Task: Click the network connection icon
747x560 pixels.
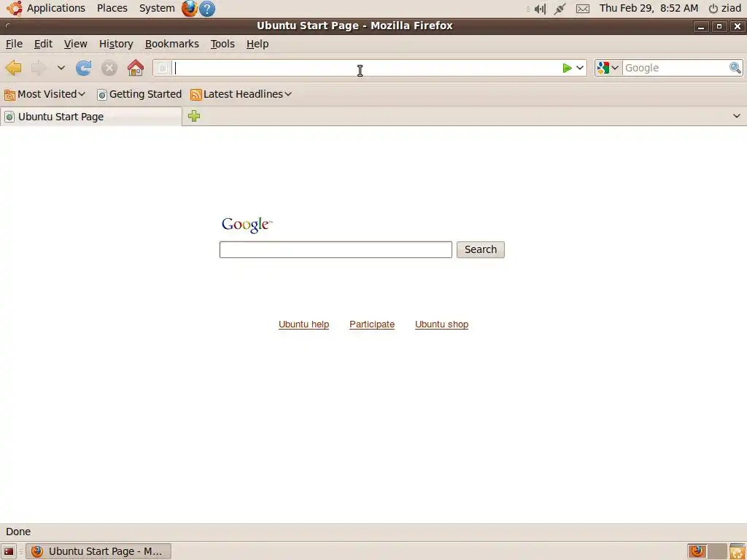Action: tap(560, 9)
